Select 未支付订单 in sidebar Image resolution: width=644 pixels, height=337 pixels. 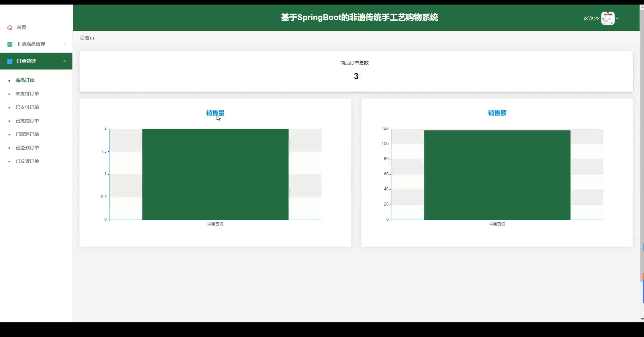point(27,94)
